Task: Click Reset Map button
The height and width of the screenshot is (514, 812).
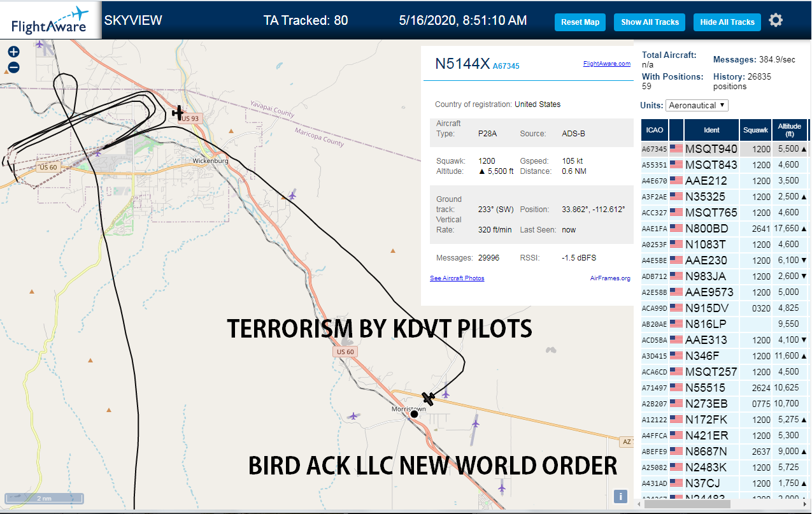Action: tap(580, 22)
